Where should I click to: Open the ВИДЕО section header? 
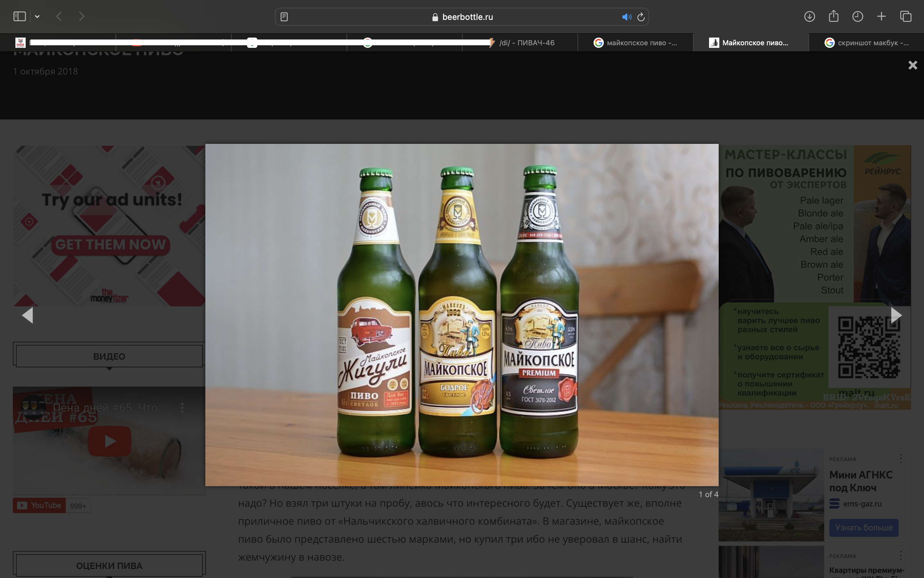point(109,356)
